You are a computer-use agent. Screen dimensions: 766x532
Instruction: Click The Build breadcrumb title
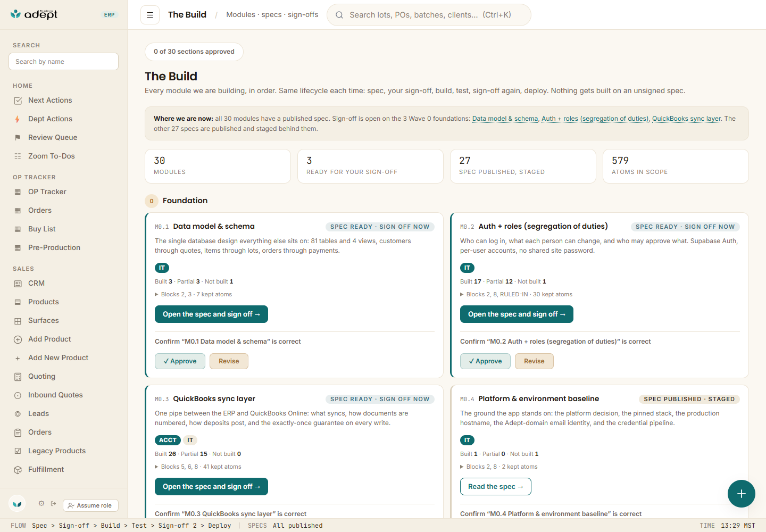point(187,15)
